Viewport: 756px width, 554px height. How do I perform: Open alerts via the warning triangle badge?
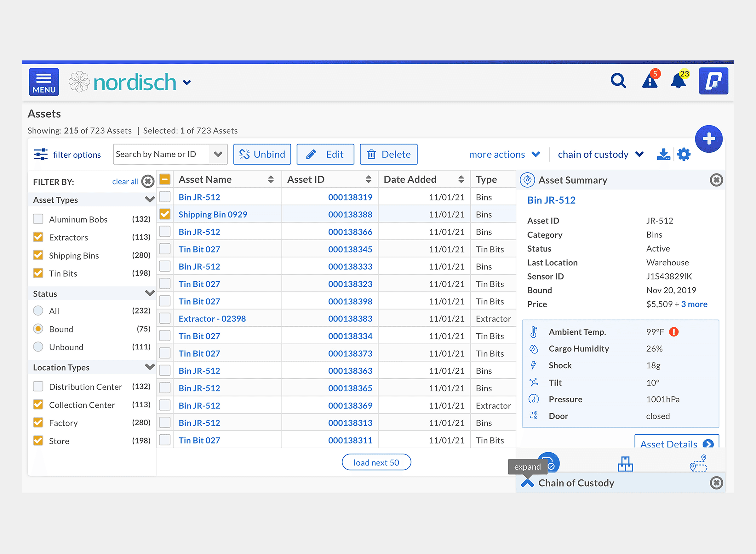pyautogui.click(x=650, y=82)
